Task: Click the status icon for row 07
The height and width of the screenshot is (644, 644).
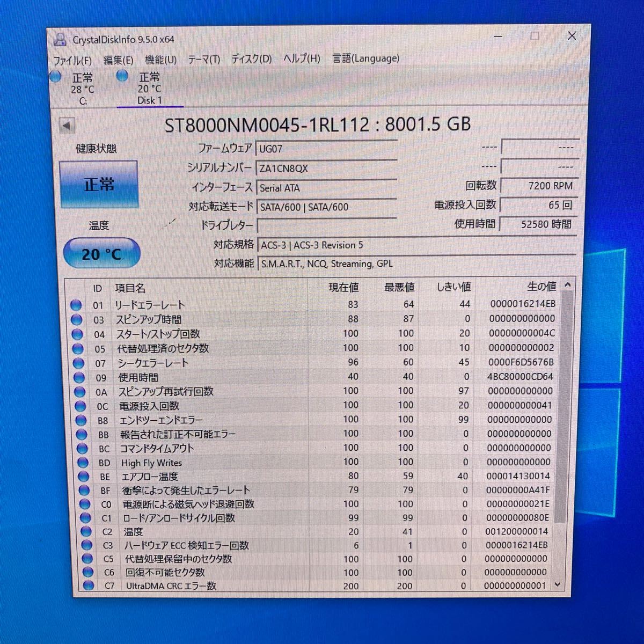Action: (x=79, y=363)
